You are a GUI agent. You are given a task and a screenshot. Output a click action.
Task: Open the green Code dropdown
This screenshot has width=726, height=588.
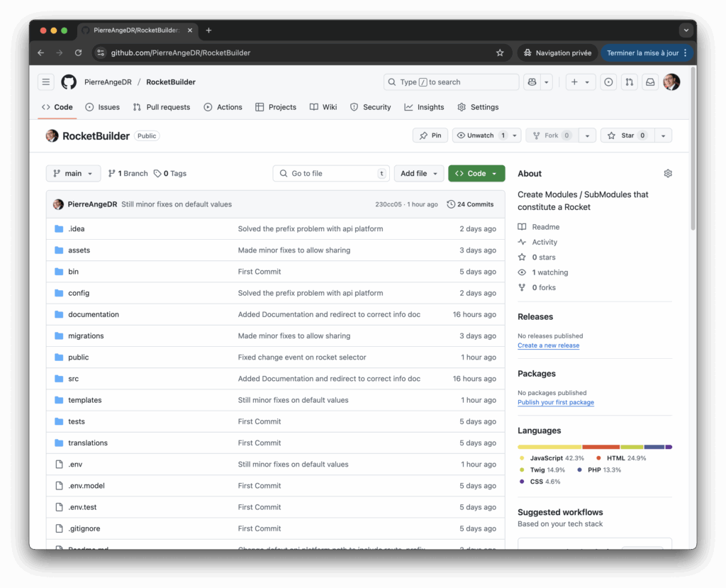[x=476, y=173]
